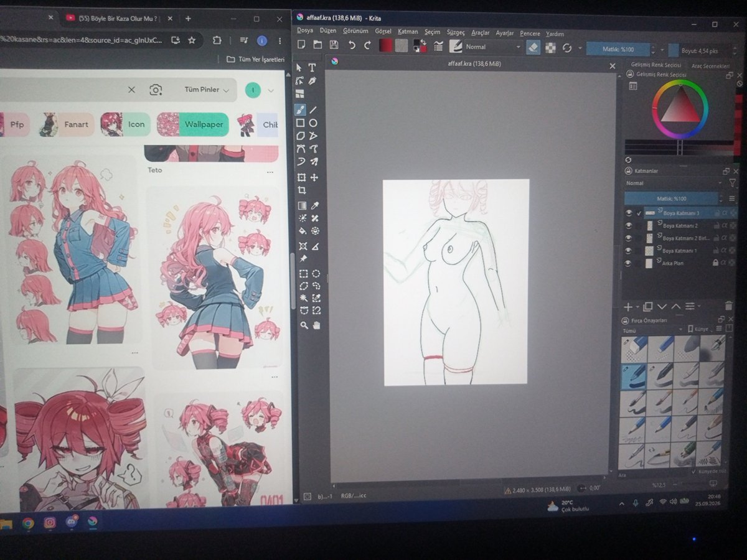This screenshot has width=747, height=560.
Task: Toggle lock on Arka Plan layer
Action: coord(715,263)
